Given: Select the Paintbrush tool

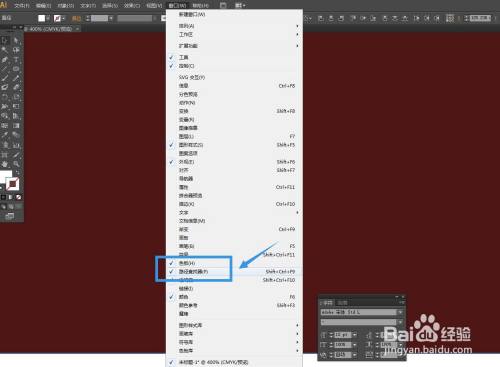Looking at the screenshot, I should point(5,78).
